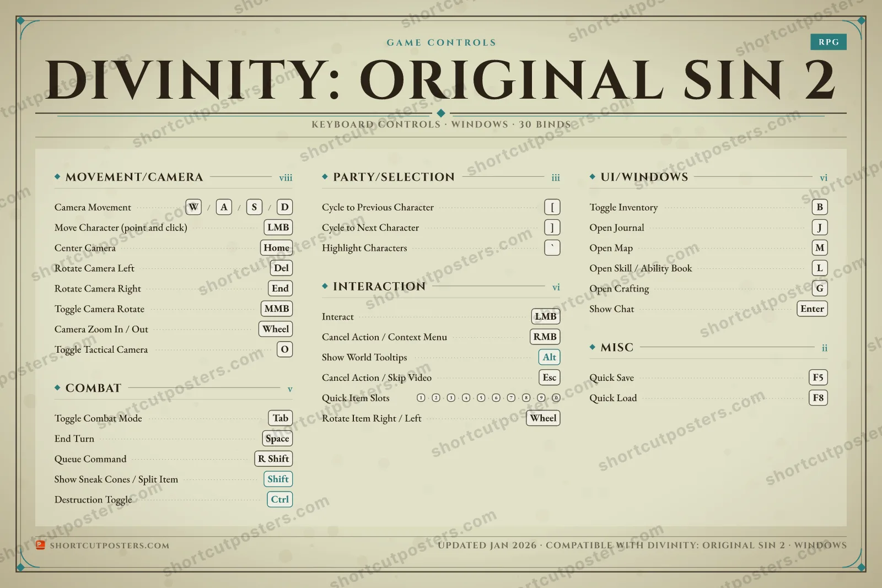882x588 pixels.
Task: Click the Alt key for Show World Tooltips
Action: point(550,357)
